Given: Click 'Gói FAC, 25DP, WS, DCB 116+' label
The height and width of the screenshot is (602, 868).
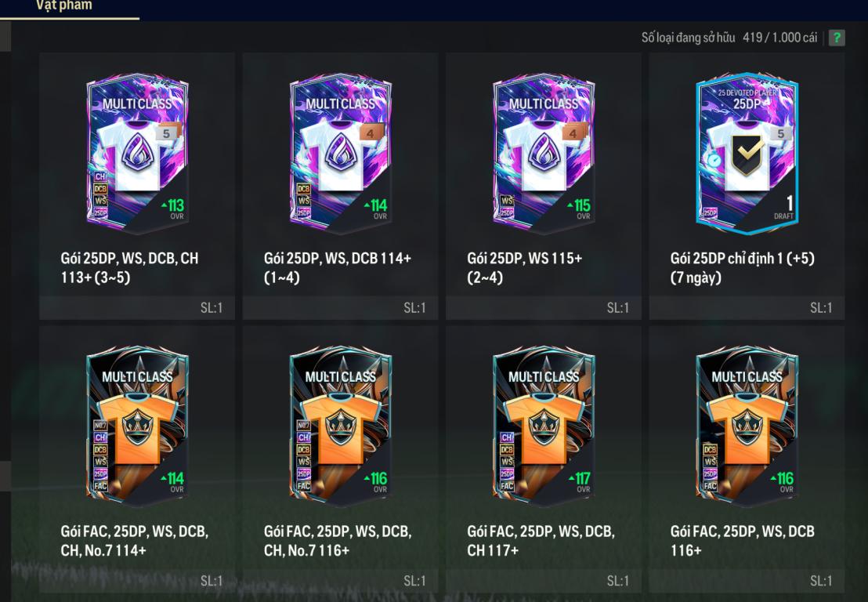Looking at the screenshot, I should (743, 541).
